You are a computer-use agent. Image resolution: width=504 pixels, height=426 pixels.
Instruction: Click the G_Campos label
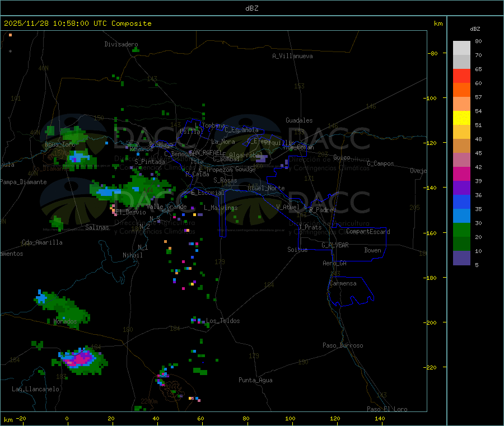tap(380, 163)
